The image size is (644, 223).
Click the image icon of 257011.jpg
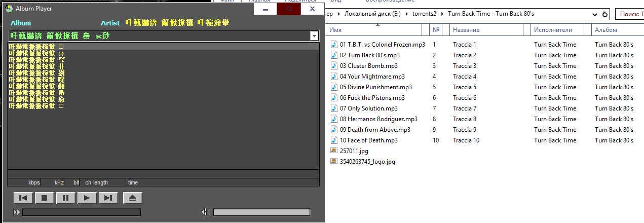(x=333, y=151)
